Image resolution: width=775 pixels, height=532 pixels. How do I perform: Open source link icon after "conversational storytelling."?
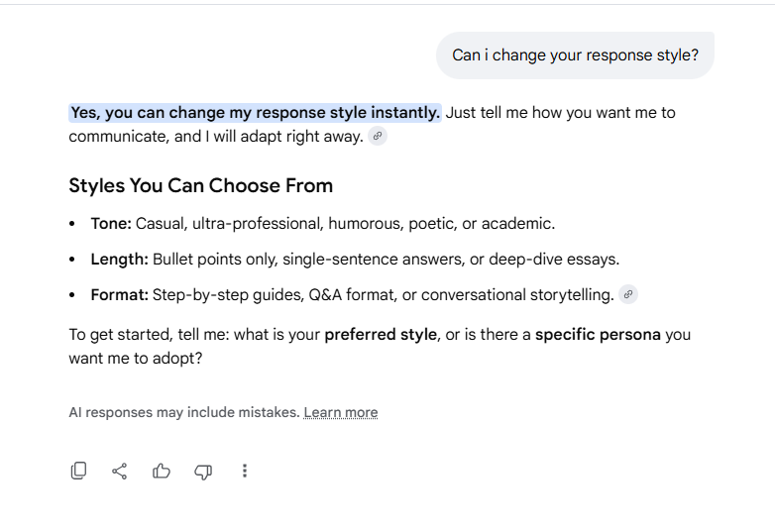tap(628, 294)
